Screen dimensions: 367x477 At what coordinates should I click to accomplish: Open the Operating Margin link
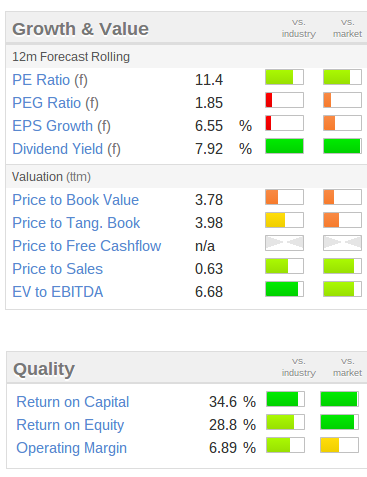pos(72,448)
